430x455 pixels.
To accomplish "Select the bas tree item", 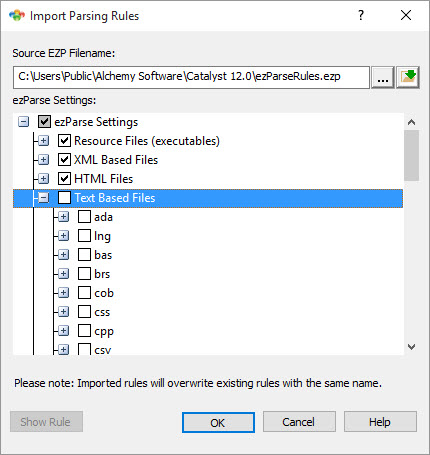I will (x=103, y=255).
